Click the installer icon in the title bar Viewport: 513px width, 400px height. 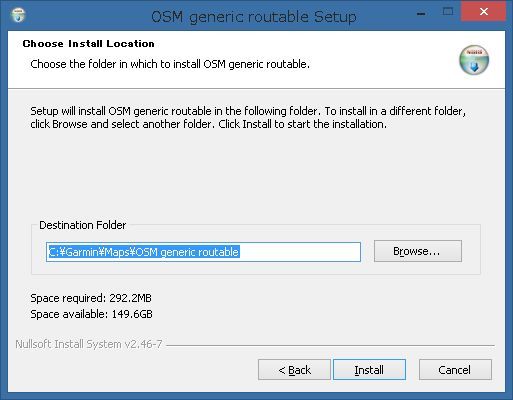(x=18, y=15)
